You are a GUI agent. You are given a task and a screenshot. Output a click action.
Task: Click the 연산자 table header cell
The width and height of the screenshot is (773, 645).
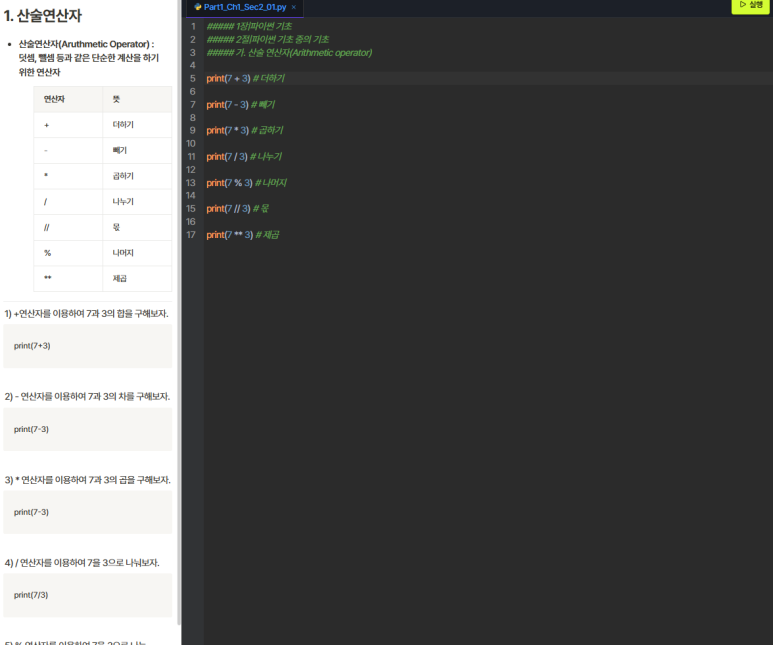[68, 99]
